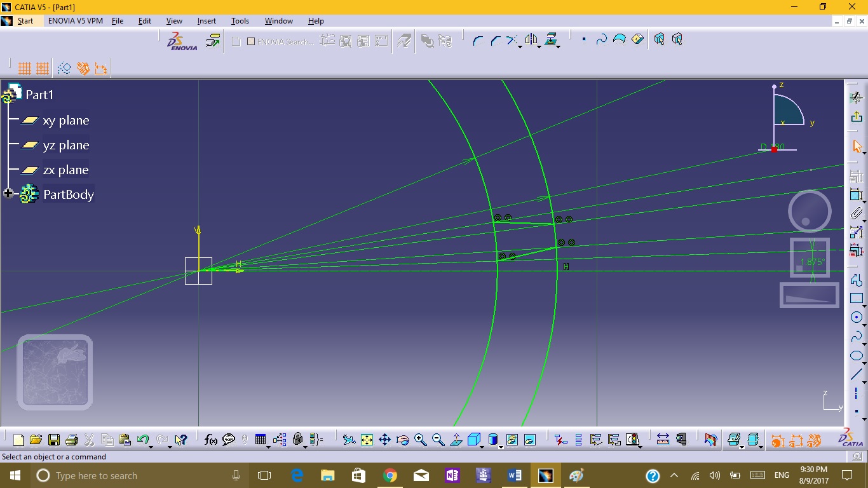Image resolution: width=868 pixels, height=488 pixels.
Task: Select the yz plane in tree
Action: 55,145
